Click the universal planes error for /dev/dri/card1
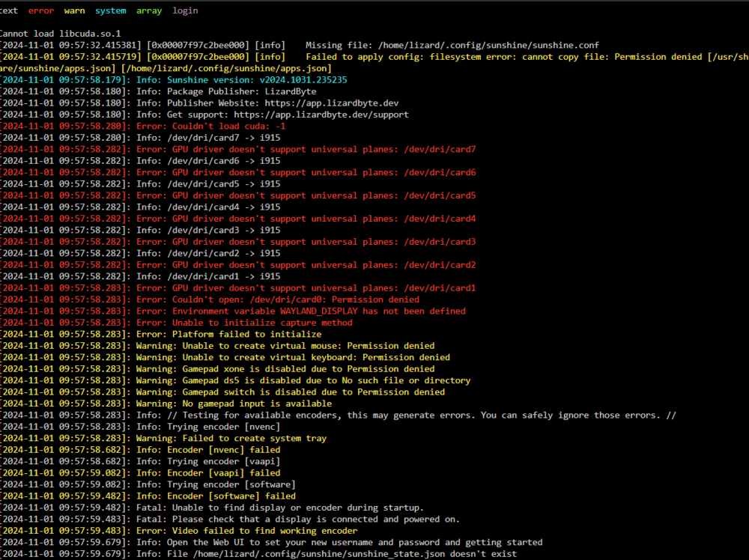This screenshot has width=749, height=560. pyautogui.click(x=238, y=288)
